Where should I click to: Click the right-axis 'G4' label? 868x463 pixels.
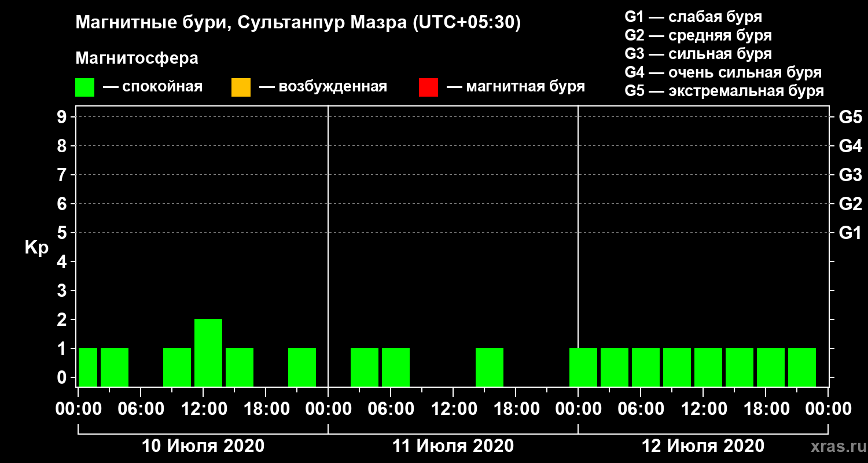point(850,146)
